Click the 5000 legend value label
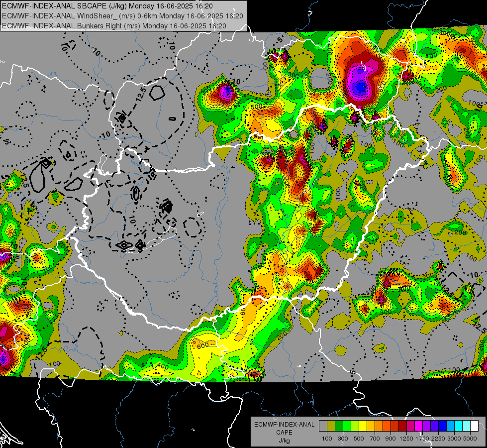The height and width of the screenshot is (448, 487). 470,439
